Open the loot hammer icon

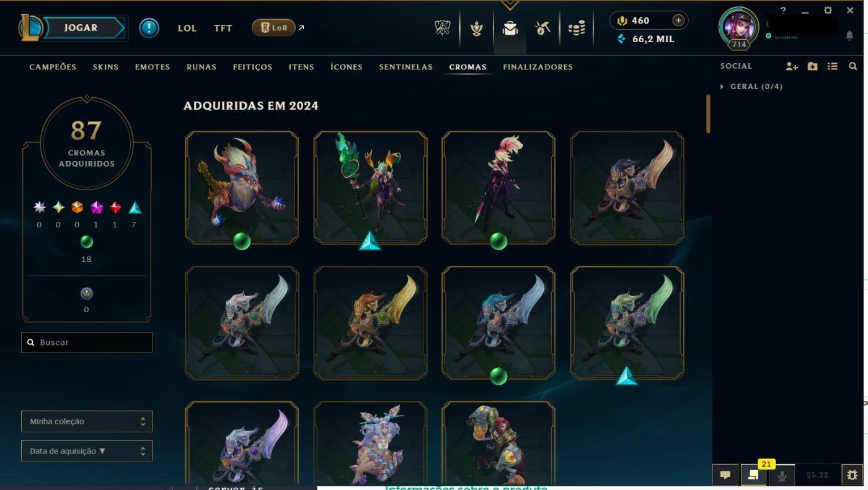543,28
